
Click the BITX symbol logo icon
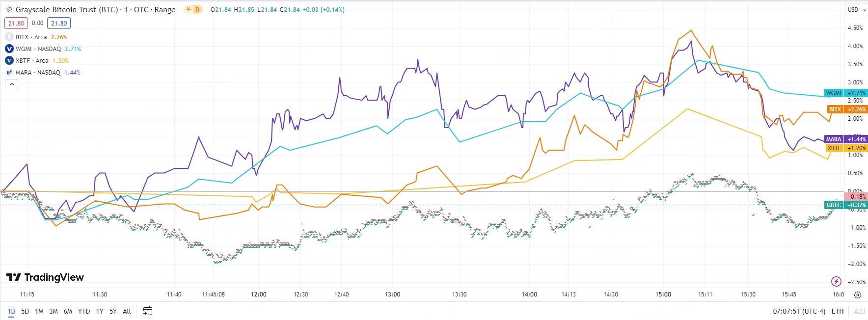9,37
